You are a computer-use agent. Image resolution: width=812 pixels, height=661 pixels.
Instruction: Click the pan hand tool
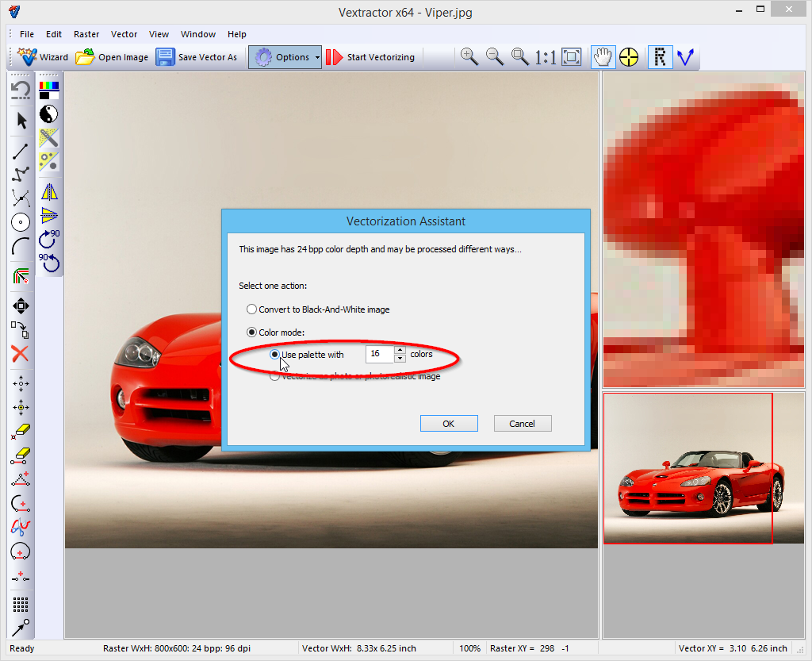click(603, 57)
